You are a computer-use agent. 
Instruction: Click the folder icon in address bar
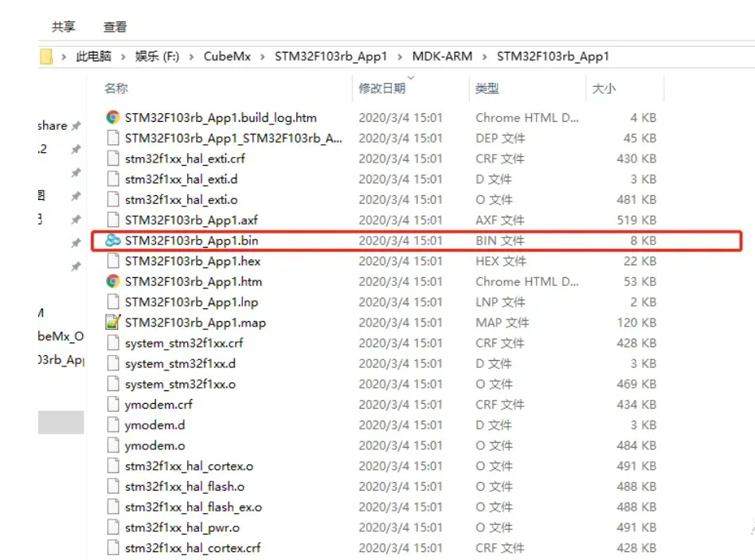coord(46,57)
